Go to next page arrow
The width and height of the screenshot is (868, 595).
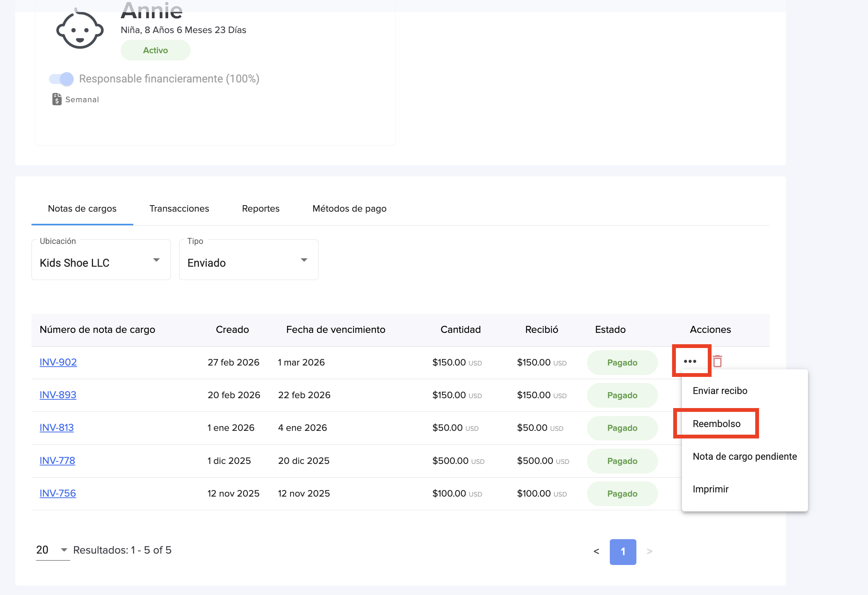(x=649, y=551)
